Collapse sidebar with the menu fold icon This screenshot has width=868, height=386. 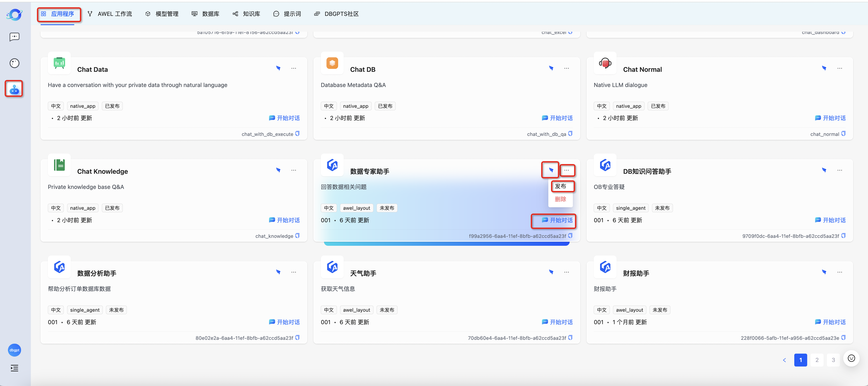pos(14,368)
